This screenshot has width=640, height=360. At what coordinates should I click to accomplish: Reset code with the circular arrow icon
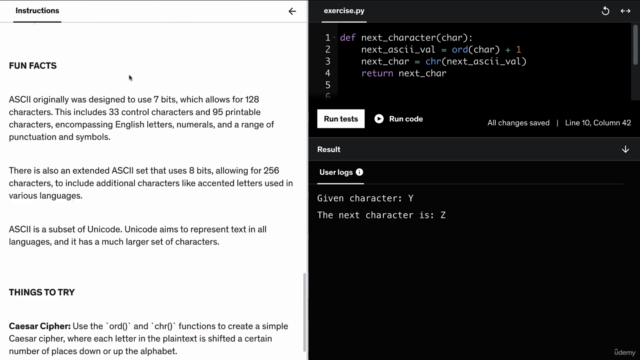click(605, 11)
